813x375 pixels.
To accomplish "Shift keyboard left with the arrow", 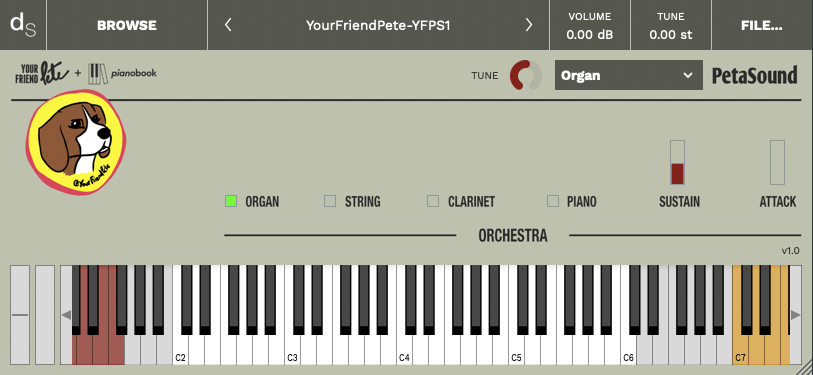I will pos(66,315).
